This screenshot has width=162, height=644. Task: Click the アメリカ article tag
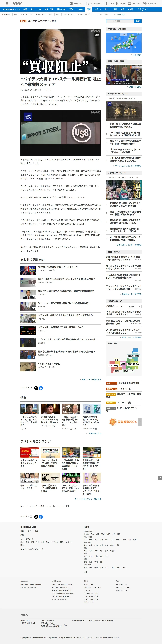[x=47, y=90]
